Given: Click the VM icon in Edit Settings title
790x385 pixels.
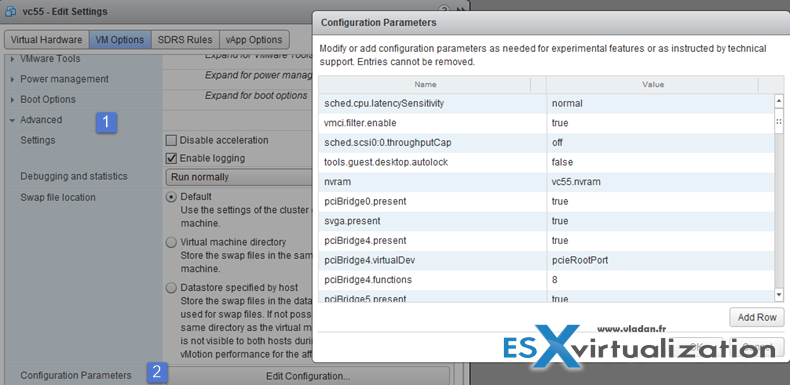Looking at the screenshot, I should tap(11, 11).
